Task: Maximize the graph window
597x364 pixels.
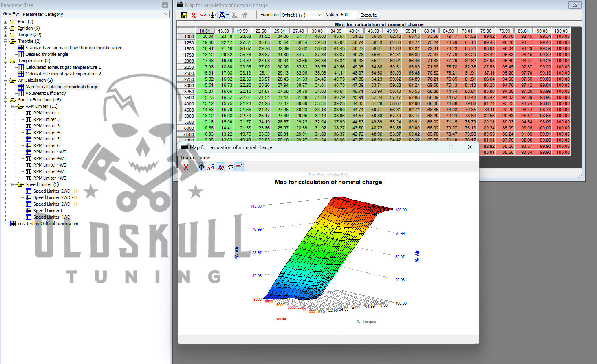Action: (451, 147)
